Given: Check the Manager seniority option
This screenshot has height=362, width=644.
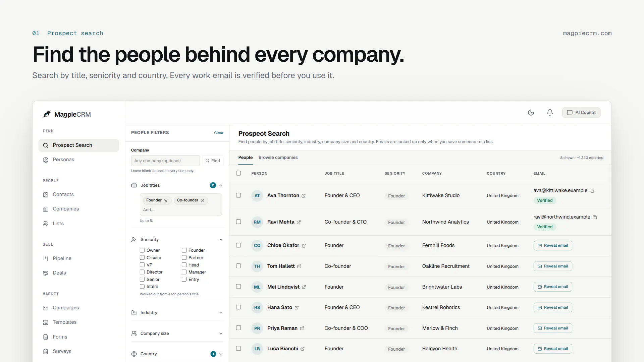Looking at the screenshot, I should tap(184, 272).
